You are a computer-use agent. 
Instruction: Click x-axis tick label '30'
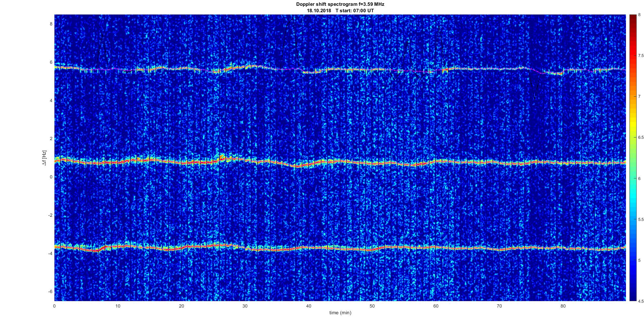tap(245, 306)
